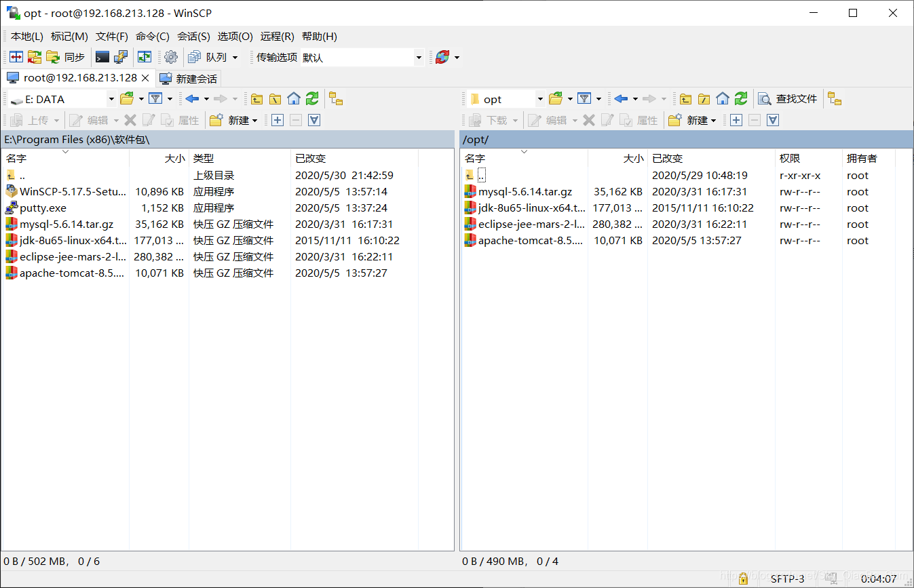Screen dimensions: 914x588
Task: Click local panel back arrow icon
Action: [192, 99]
